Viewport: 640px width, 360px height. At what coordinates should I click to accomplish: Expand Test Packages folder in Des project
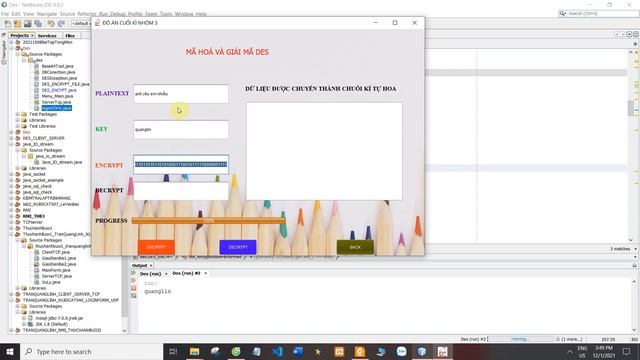coord(18,114)
